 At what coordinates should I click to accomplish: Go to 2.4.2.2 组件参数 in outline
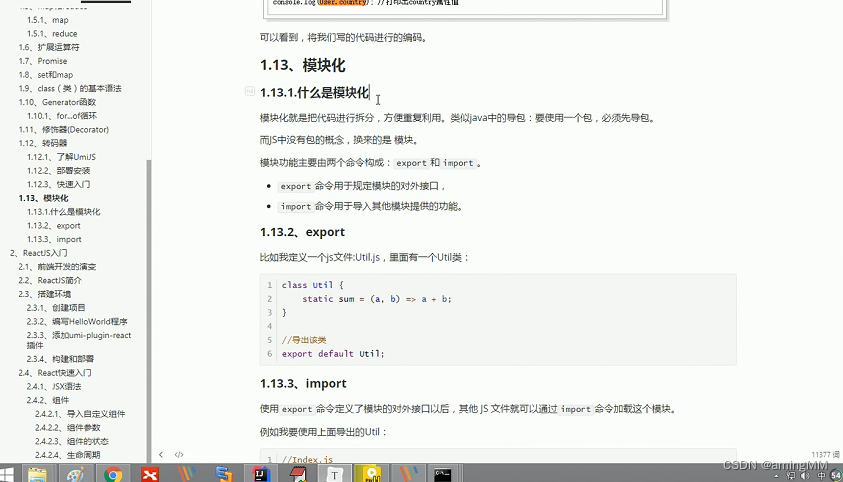[x=68, y=428]
